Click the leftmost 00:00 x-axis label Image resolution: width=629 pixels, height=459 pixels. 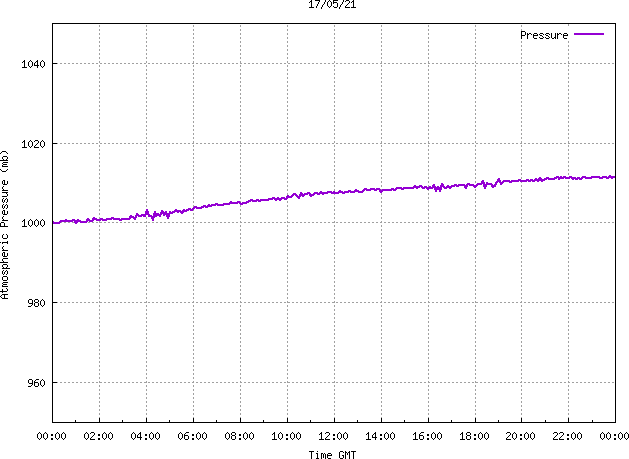(51, 436)
